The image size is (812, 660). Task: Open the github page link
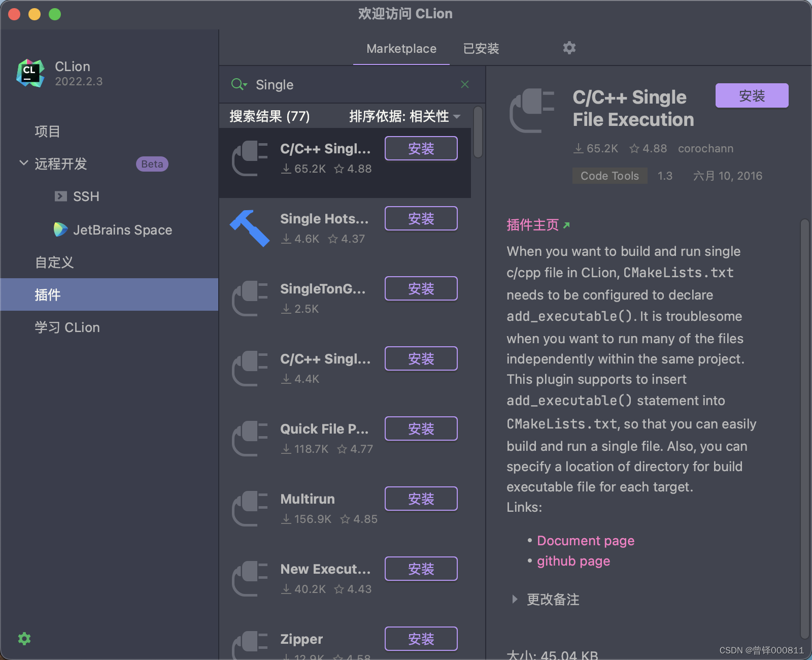(x=573, y=561)
